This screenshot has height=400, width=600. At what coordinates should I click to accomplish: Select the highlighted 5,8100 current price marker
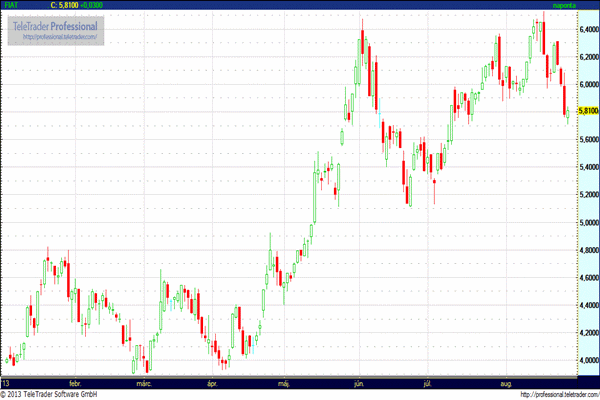588,111
